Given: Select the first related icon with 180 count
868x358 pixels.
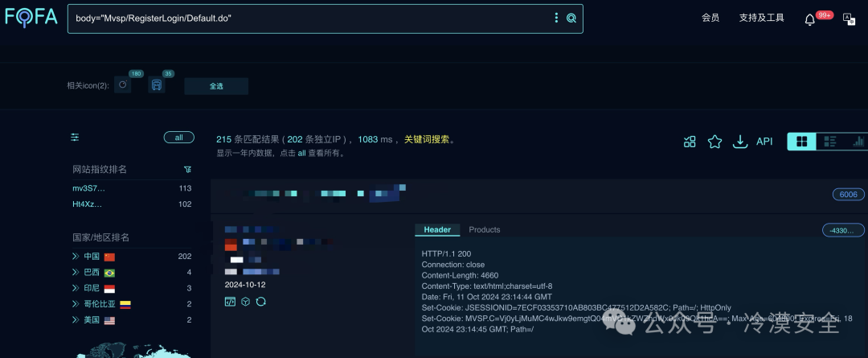Looking at the screenshot, I should 123,84.
